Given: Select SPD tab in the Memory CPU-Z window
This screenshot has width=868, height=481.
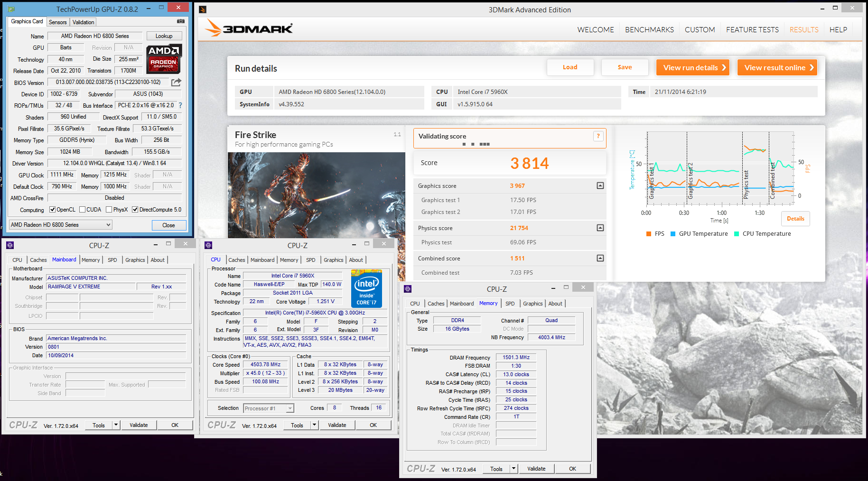Looking at the screenshot, I should coord(510,304).
